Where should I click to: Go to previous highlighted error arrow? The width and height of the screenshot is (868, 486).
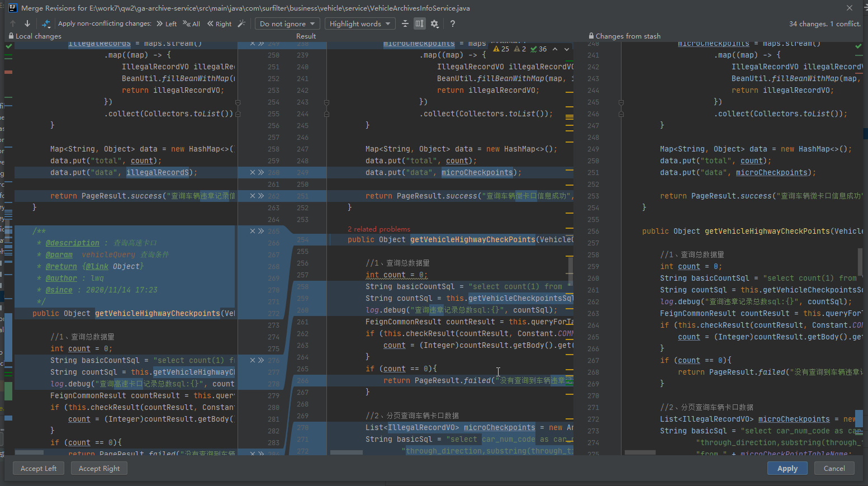555,49
